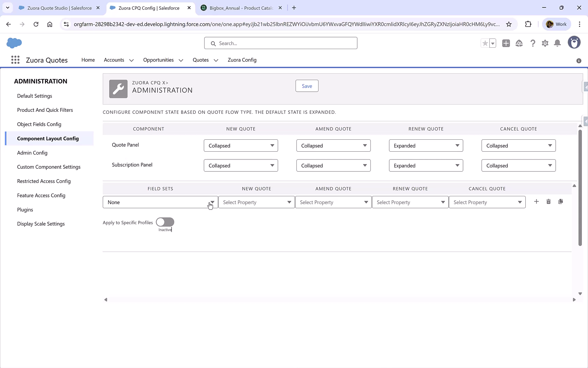The image size is (588, 368).
Task: Click inside the global Search field
Action: point(280,43)
